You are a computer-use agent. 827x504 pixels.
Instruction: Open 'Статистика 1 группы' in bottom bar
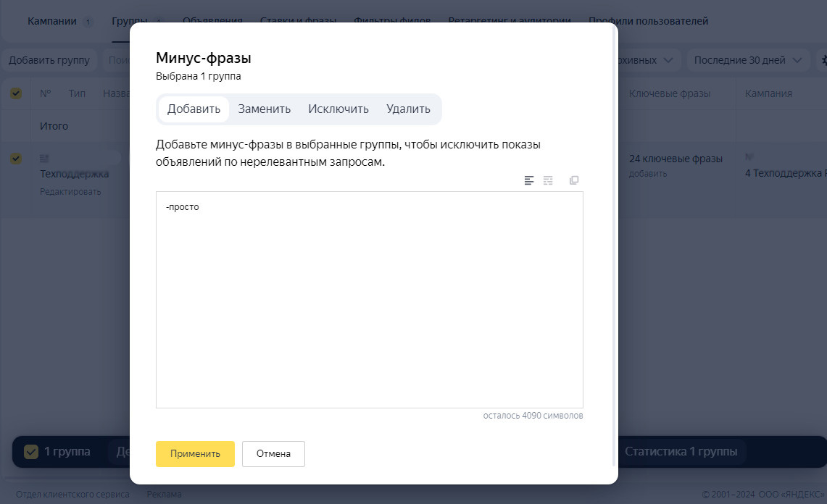[x=681, y=452]
